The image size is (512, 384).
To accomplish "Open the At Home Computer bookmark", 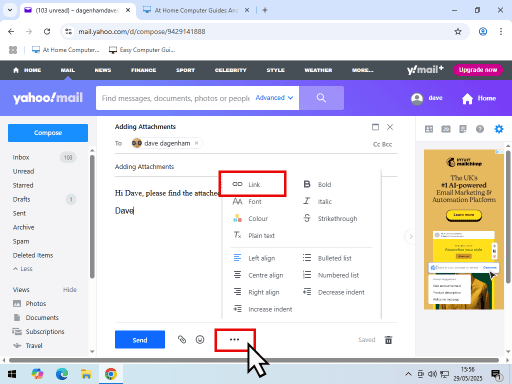I will [65, 50].
